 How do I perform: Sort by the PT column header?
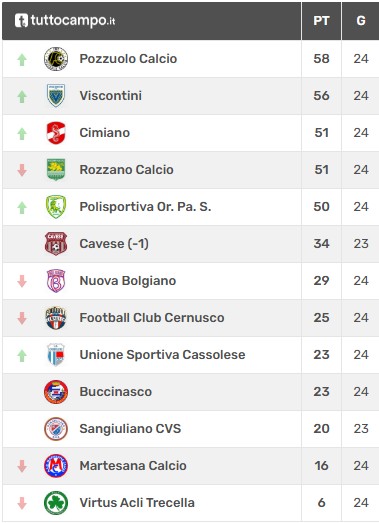(321, 21)
